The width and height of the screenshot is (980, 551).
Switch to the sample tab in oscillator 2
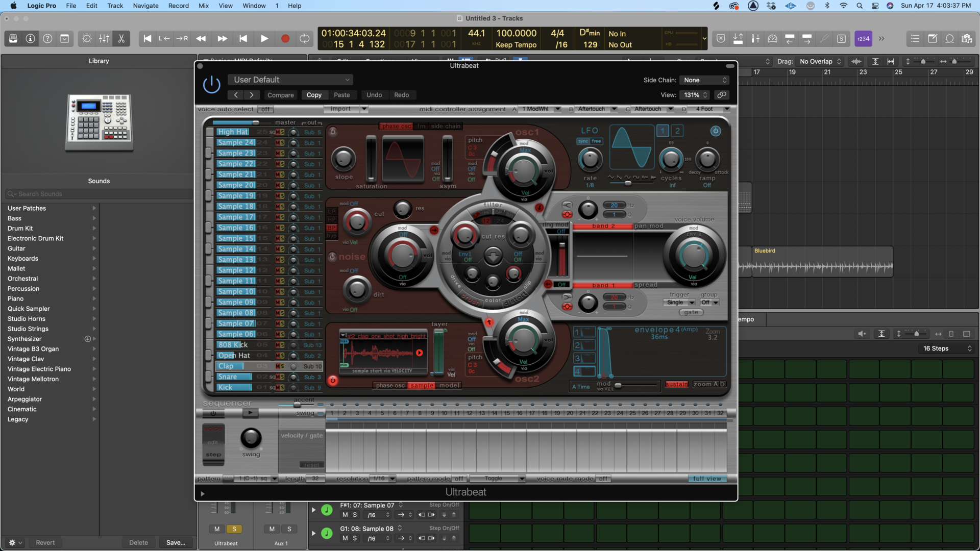[421, 386]
